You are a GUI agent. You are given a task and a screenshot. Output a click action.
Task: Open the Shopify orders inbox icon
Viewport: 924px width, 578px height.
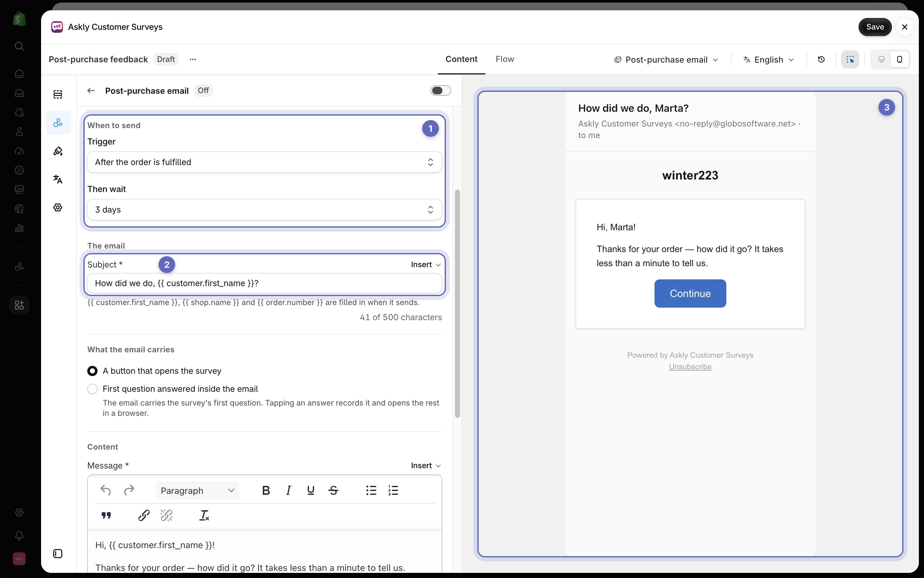click(x=19, y=93)
